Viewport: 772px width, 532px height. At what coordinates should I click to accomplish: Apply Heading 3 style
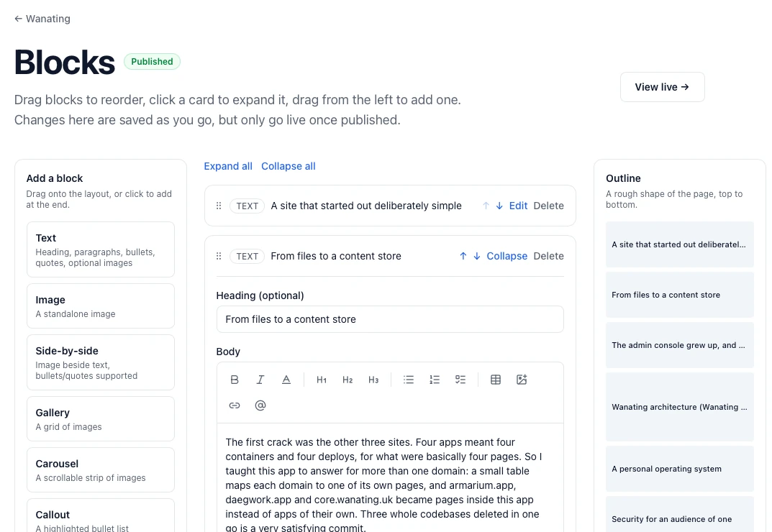(373, 380)
